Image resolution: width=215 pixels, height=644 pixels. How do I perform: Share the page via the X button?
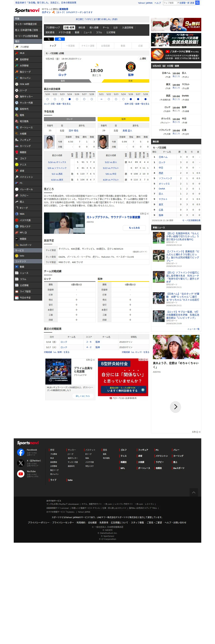point(49,39)
